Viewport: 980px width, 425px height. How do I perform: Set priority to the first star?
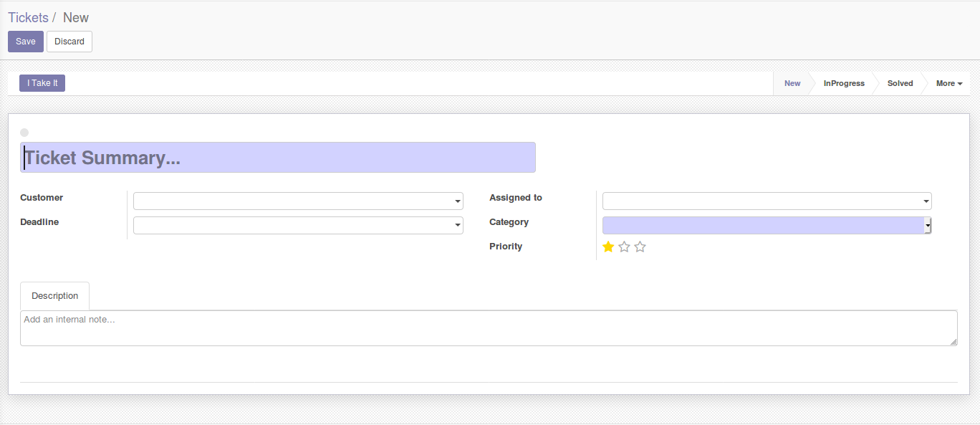(x=608, y=247)
